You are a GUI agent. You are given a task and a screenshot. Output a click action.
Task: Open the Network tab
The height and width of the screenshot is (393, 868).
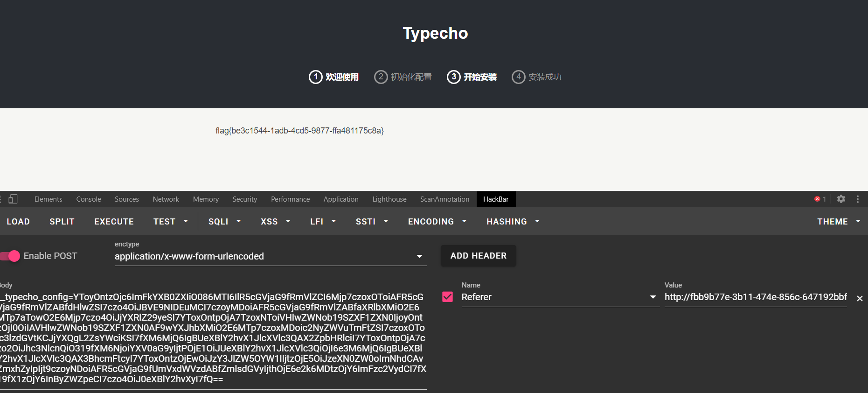coord(166,199)
